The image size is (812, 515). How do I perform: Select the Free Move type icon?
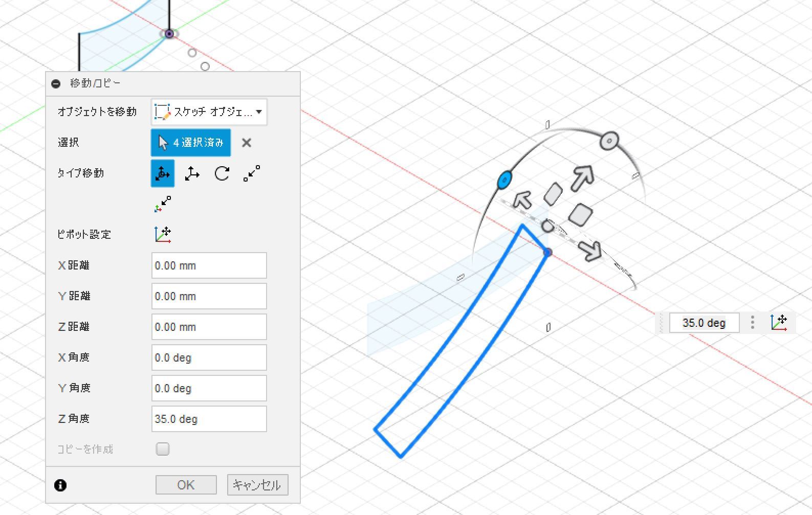(x=163, y=173)
